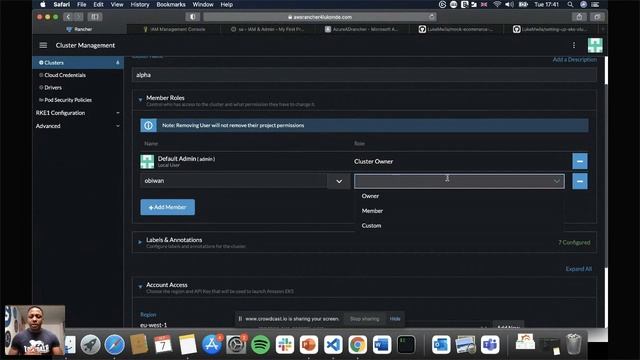Viewport: 640px width, 360px height.
Task: Open Cloud Credentials in the sidebar
Action: pos(65,75)
